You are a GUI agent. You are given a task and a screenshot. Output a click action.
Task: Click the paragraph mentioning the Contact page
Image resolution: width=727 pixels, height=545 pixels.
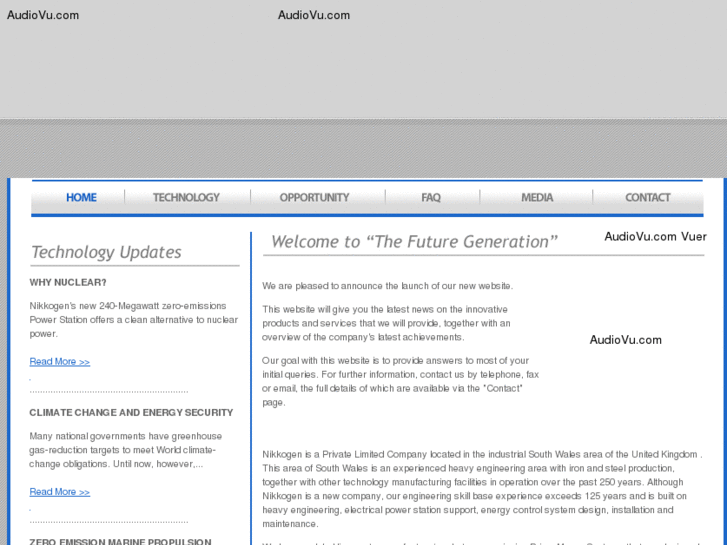(400, 381)
